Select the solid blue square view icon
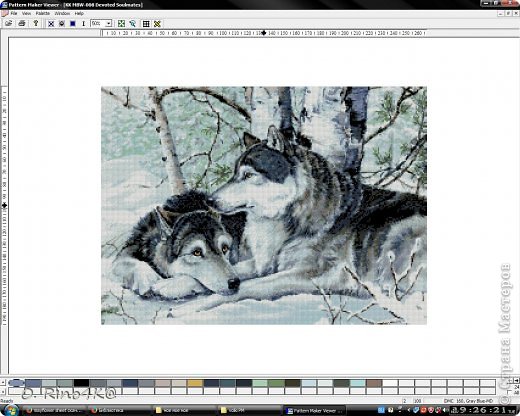The image size is (520, 416). [73, 24]
